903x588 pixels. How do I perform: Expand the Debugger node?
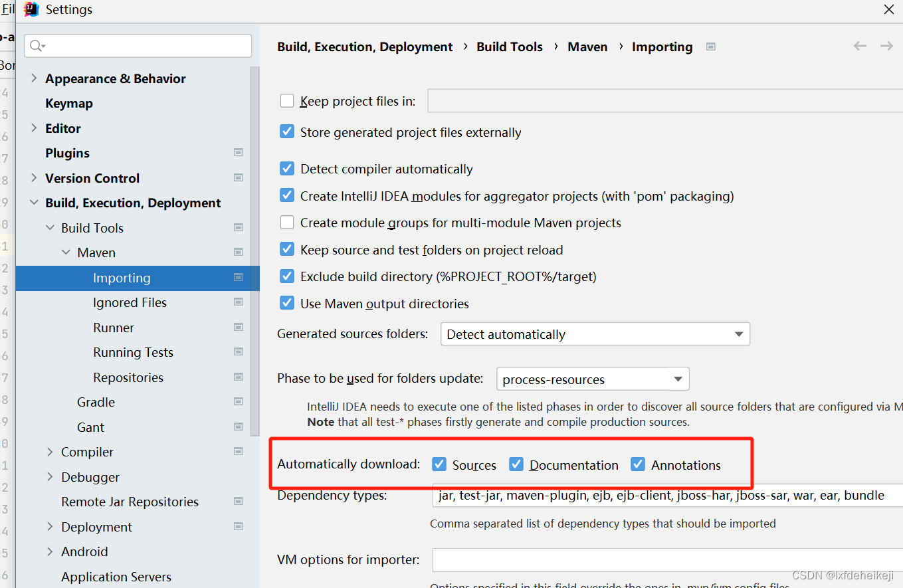[50, 476]
